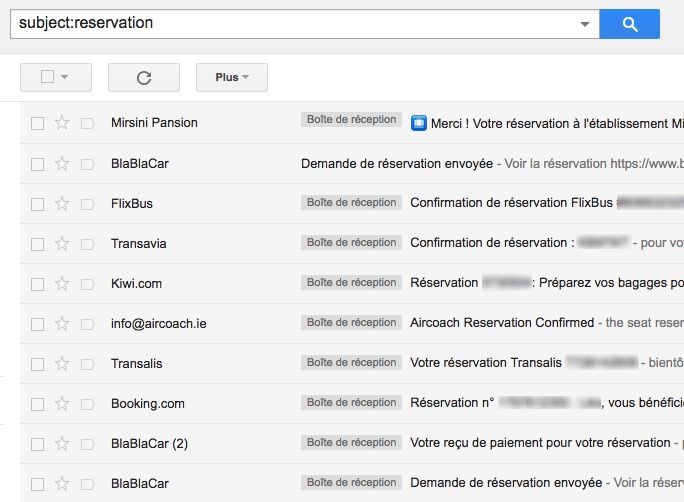684x502 pixels.
Task: Click the Boîte de réception label on FlixBus email
Action: 351,203
